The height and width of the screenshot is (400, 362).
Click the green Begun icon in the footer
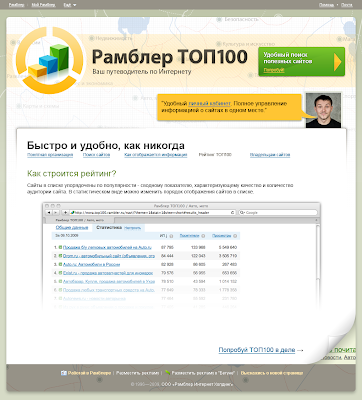tap(168, 373)
